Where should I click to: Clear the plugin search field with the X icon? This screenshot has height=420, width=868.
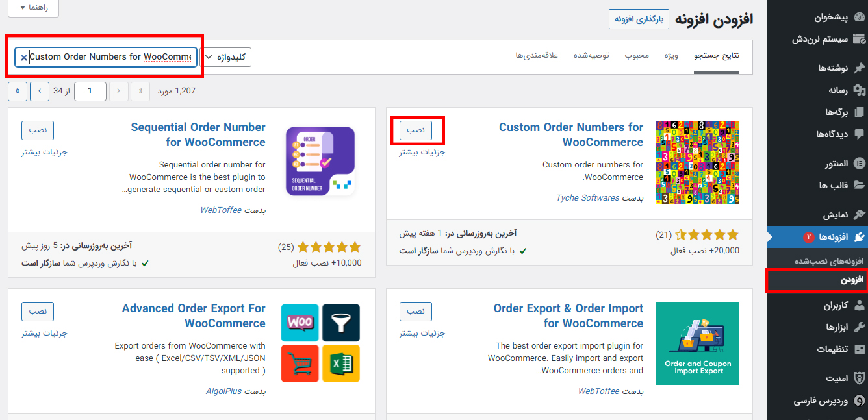24,58
